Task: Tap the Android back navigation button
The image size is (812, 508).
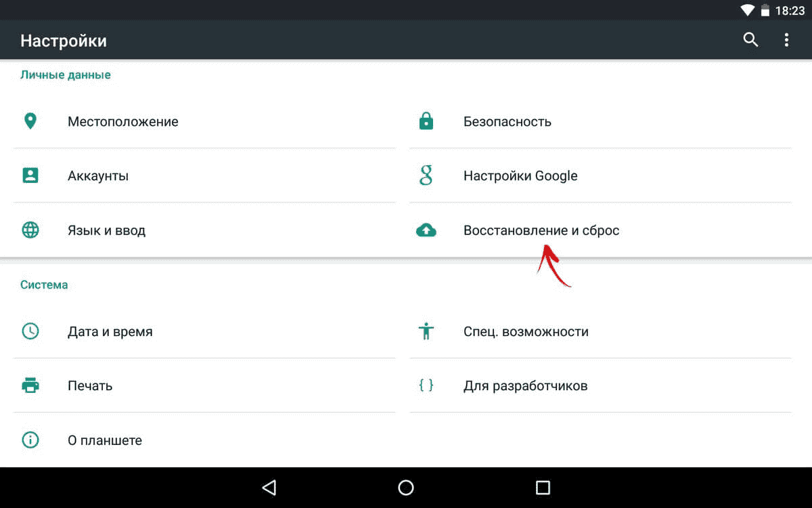Action: pos(269,487)
